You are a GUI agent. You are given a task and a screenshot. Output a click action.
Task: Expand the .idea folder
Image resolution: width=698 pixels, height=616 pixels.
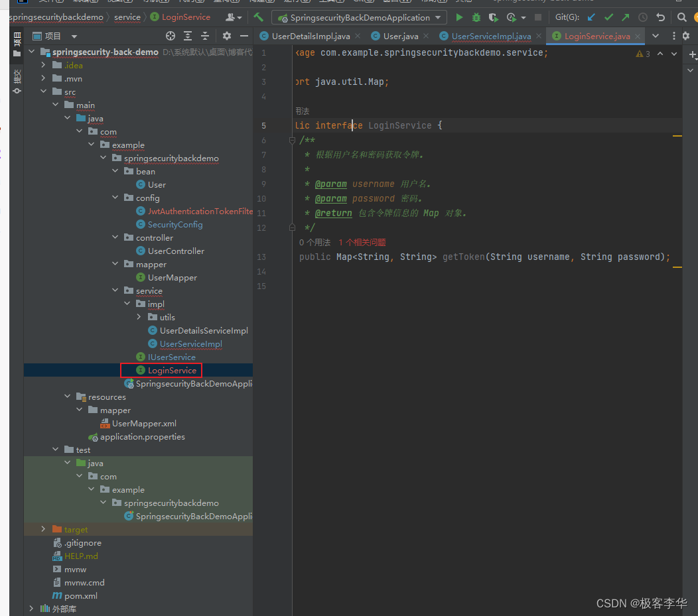[x=44, y=65]
